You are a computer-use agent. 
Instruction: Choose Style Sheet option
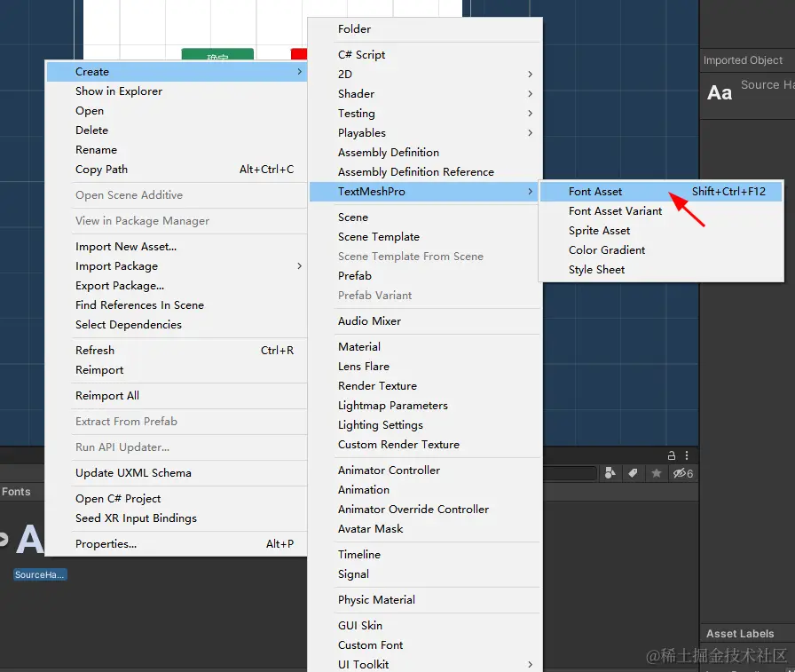[661, 269]
